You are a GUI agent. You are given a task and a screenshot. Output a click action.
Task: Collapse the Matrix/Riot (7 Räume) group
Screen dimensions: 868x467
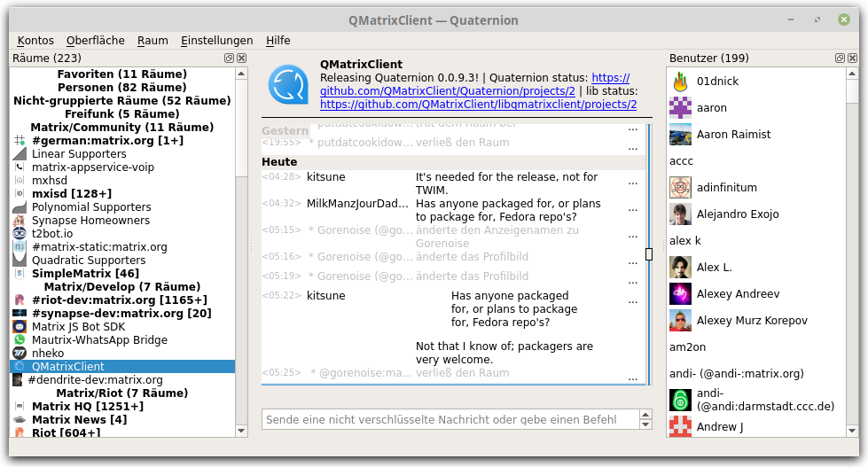(x=121, y=393)
